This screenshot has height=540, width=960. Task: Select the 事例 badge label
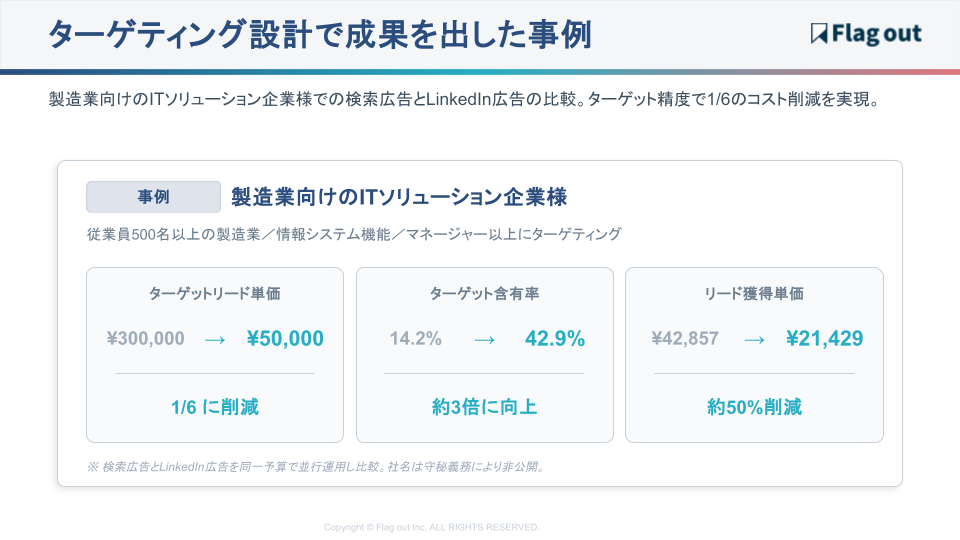[x=153, y=197]
